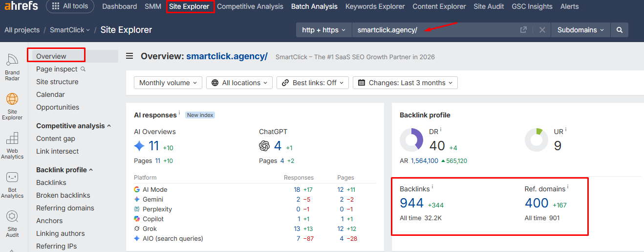Click the 400 referring domains count link
Image resolution: width=644 pixels, height=252 pixels.
tap(537, 203)
